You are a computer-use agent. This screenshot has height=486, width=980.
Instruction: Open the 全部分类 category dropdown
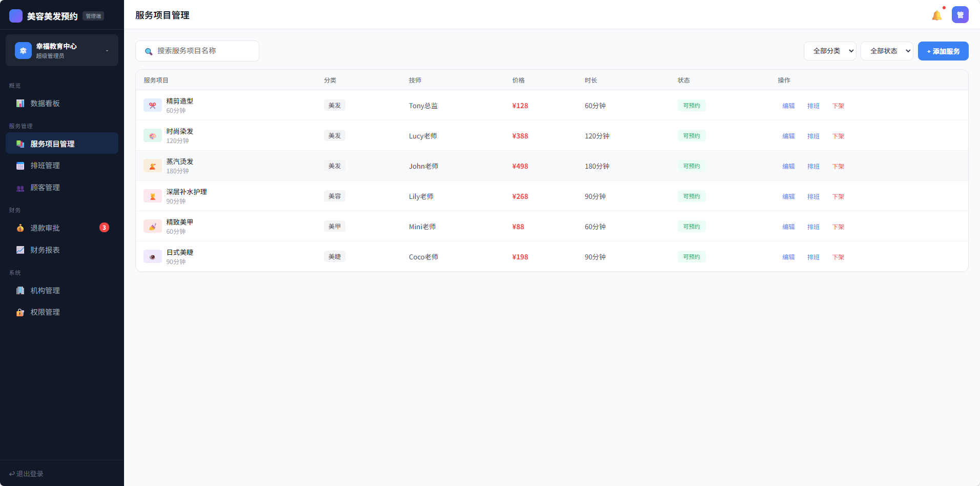pos(829,51)
